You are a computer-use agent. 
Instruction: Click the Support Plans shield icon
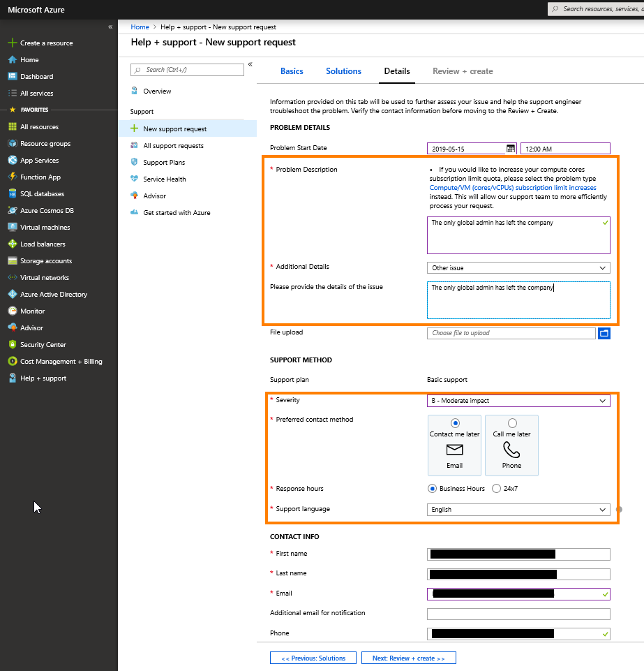pyautogui.click(x=134, y=162)
